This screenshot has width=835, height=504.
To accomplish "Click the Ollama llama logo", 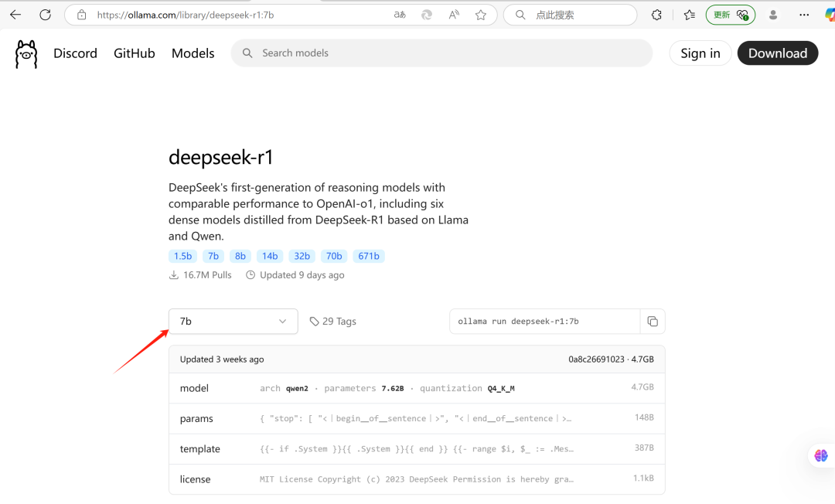I will pos(26,54).
